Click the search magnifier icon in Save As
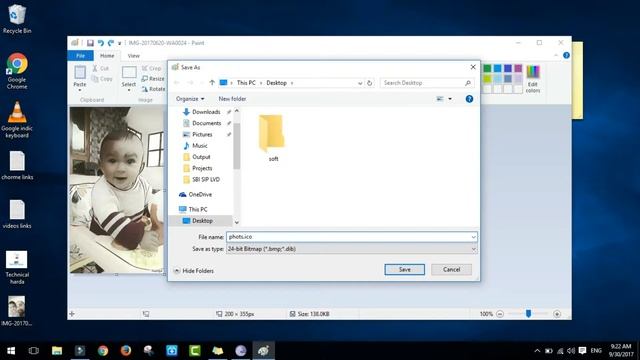This screenshot has height=360, width=640. (468, 83)
